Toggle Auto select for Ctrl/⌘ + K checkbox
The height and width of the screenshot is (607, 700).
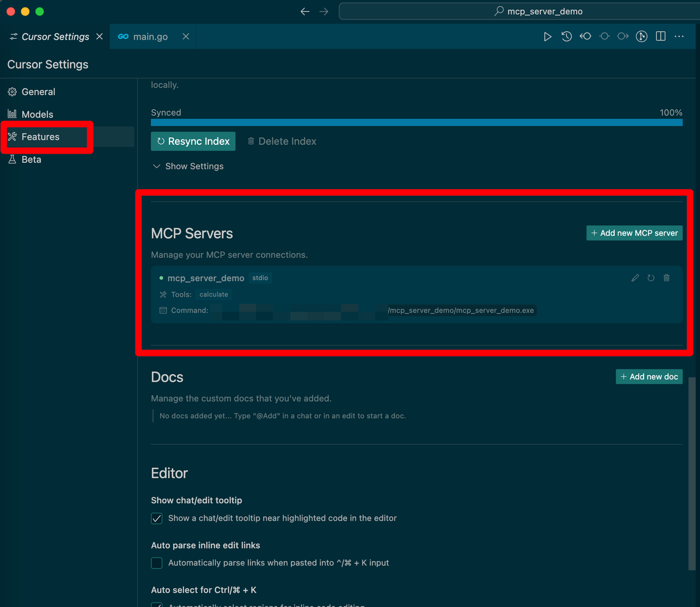point(157,604)
